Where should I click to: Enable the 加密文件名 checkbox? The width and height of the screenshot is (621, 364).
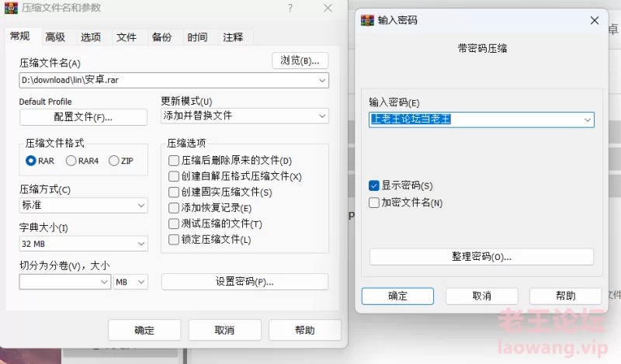tap(375, 203)
